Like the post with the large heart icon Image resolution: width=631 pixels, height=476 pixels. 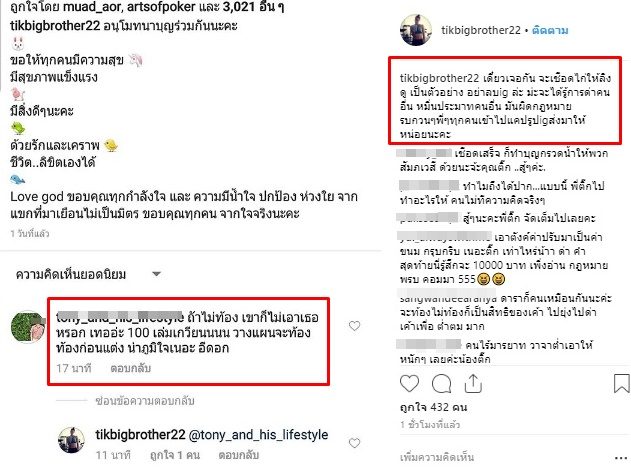409,383
